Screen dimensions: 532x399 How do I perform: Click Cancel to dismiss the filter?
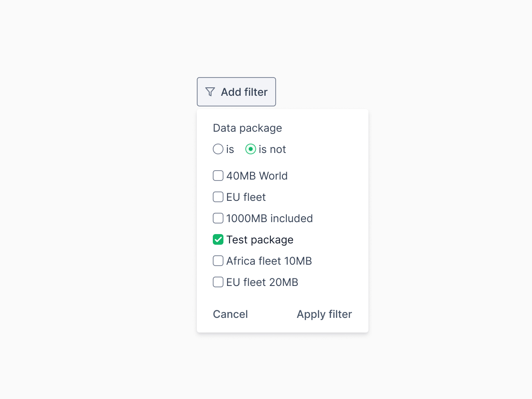(x=230, y=314)
